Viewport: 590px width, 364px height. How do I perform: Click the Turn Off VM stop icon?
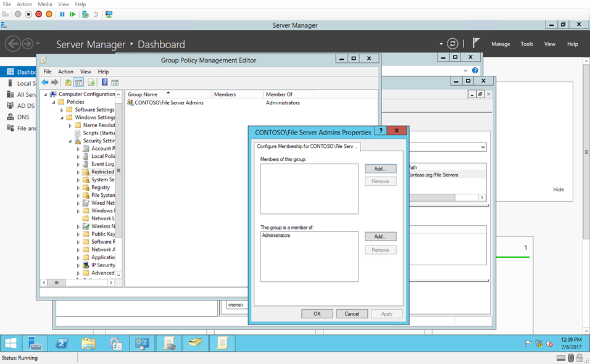28,14
